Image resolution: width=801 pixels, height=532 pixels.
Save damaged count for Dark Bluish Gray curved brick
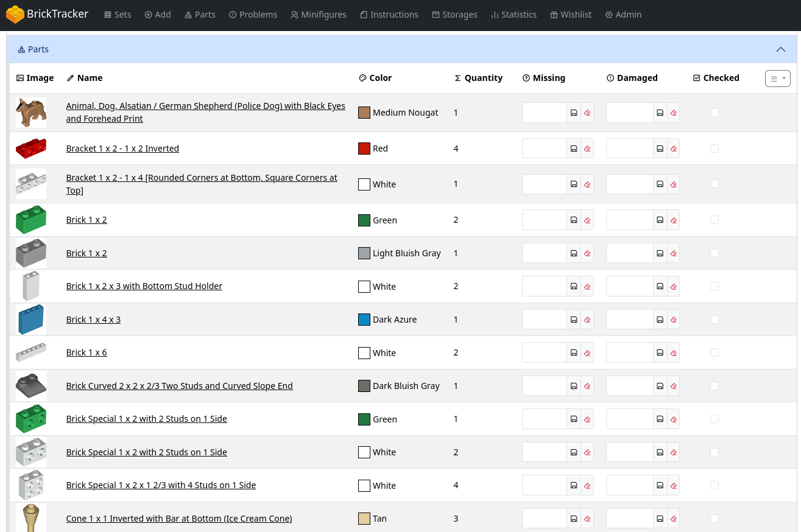click(660, 386)
